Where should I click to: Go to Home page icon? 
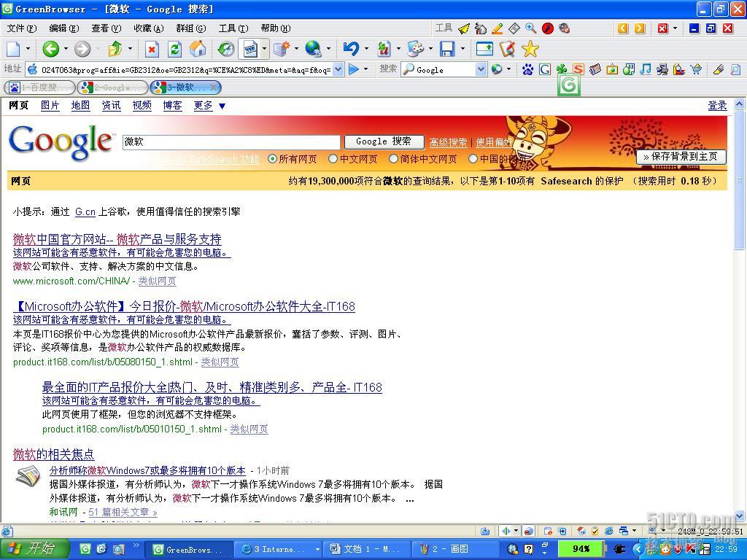click(198, 49)
